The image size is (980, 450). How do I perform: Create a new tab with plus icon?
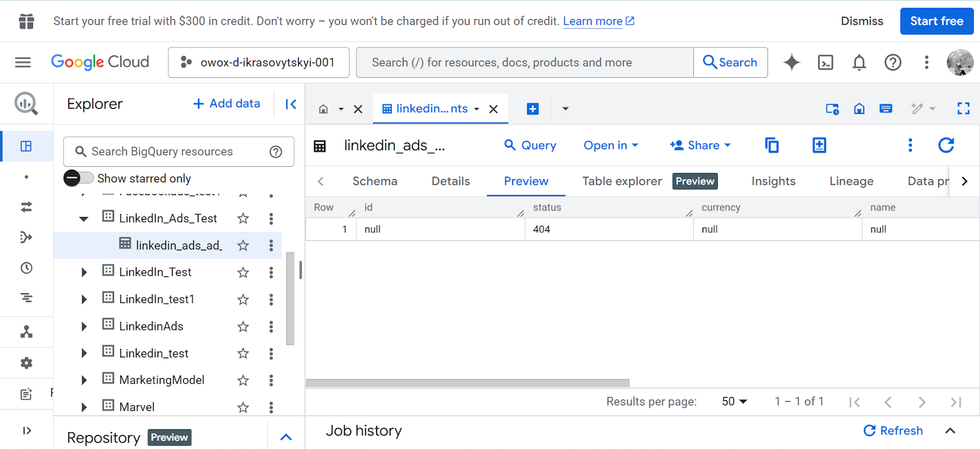(533, 109)
